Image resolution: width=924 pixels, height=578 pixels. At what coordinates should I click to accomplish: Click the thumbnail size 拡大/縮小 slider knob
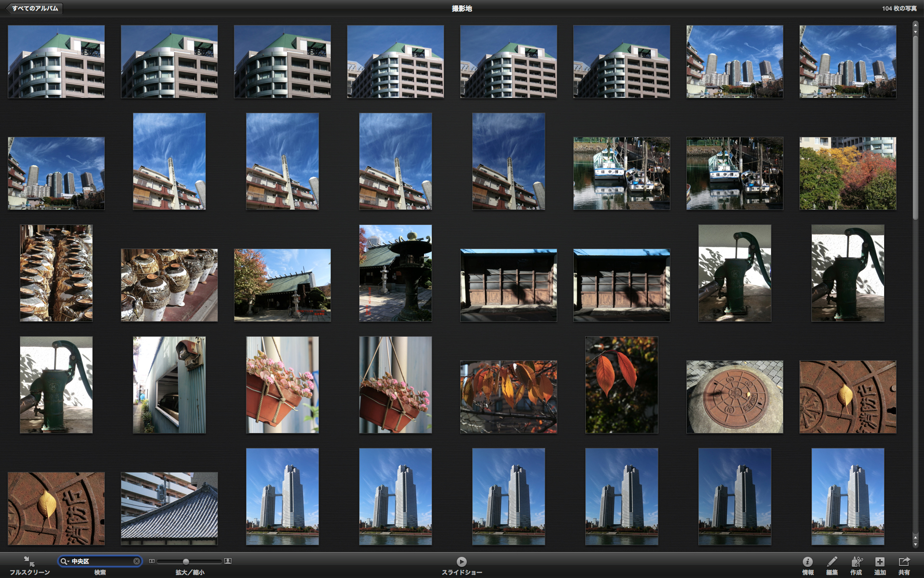tap(186, 562)
